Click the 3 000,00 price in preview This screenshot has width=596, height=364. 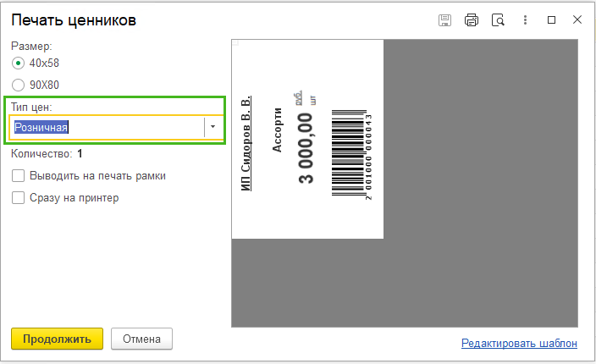pos(306,148)
